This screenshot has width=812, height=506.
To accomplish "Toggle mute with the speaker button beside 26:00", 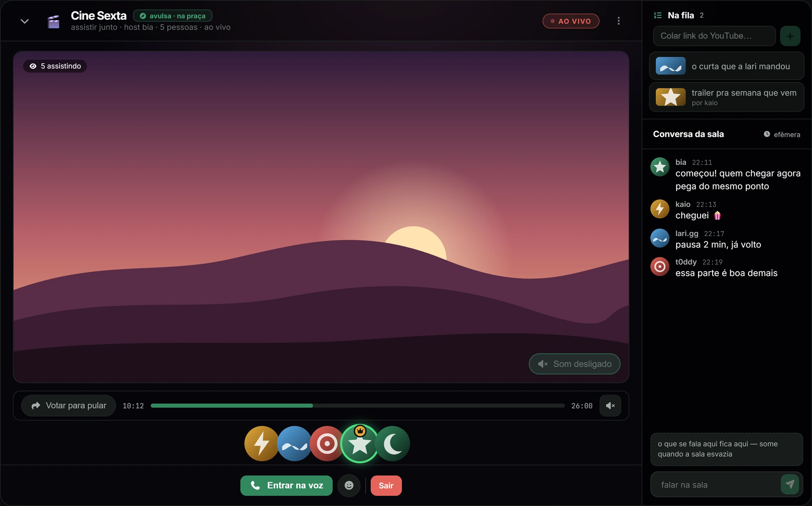I will click(610, 406).
